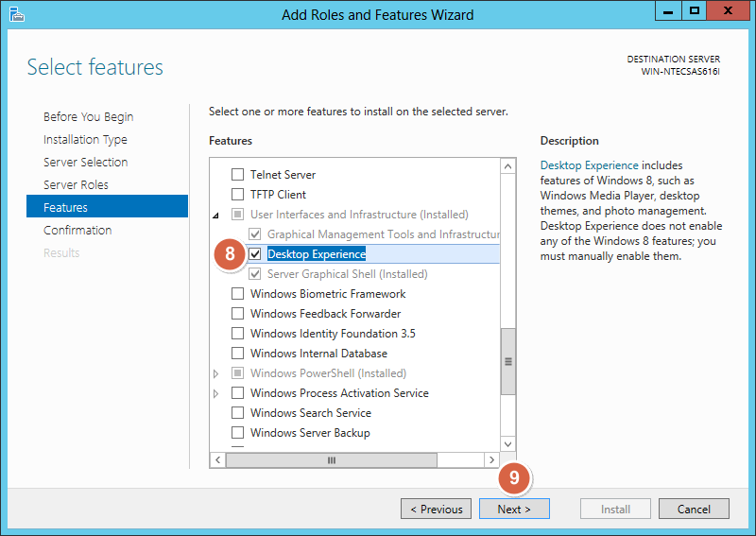Image resolution: width=756 pixels, height=536 pixels.
Task: Click the Cancel button
Action: click(x=694, y=509)
